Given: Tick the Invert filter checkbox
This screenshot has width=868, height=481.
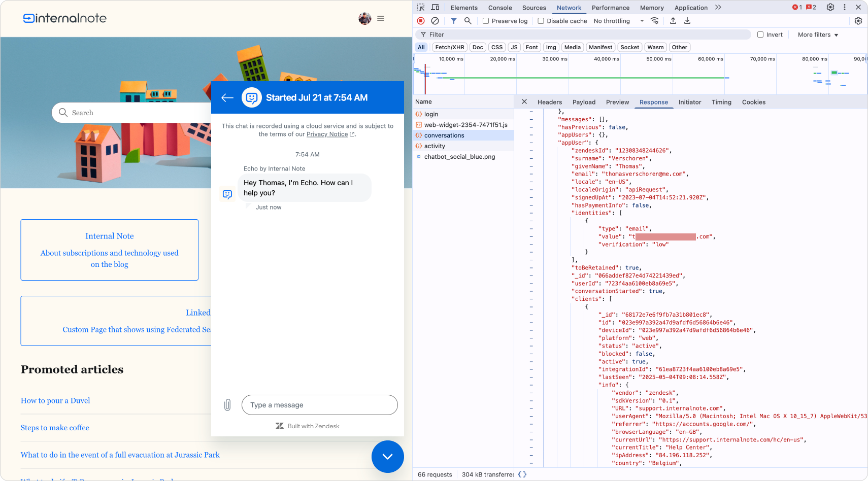Looking at the screenshot, I should click(x=760, y=35).
